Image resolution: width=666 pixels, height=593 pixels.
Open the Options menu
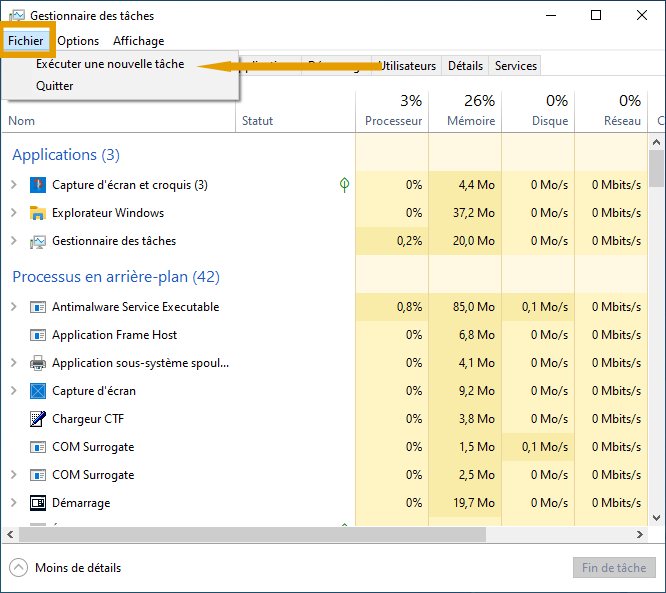[x=78, y=41]
